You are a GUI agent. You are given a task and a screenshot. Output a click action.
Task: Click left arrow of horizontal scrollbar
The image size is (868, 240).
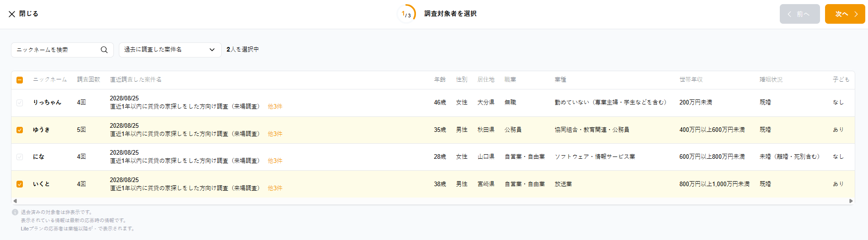(15, 201)
